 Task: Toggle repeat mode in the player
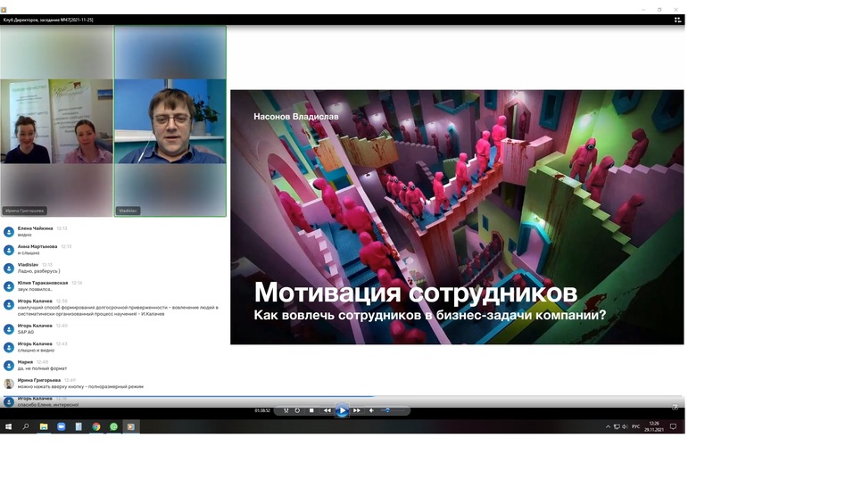point(297,410)
